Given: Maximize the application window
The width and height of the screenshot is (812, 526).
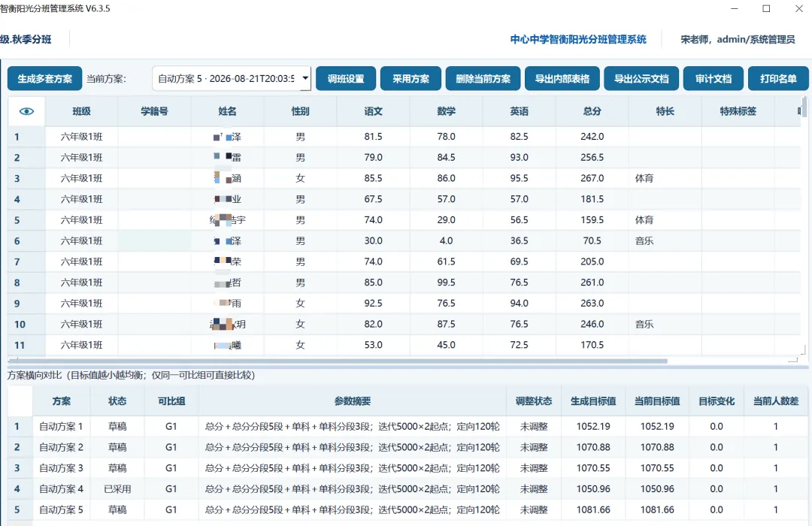Looking at the screenshot, I should point(766,9).
